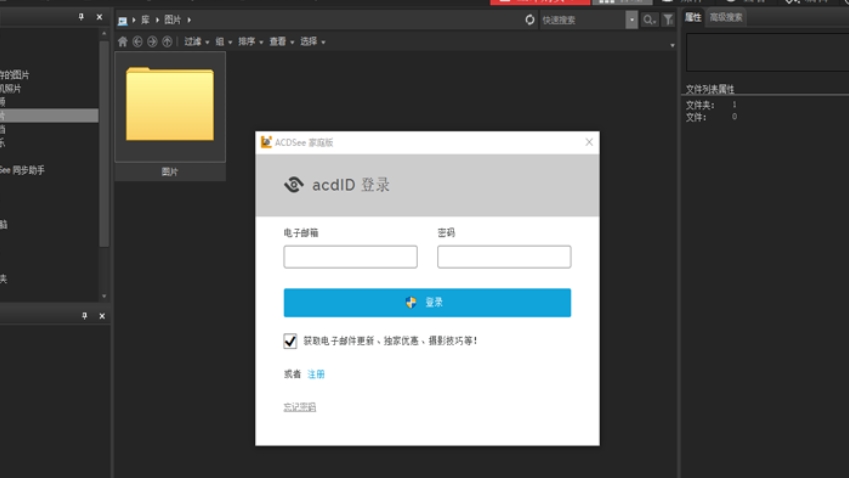Switch to the 高级搜索 tab

click(x=726, y=17)
